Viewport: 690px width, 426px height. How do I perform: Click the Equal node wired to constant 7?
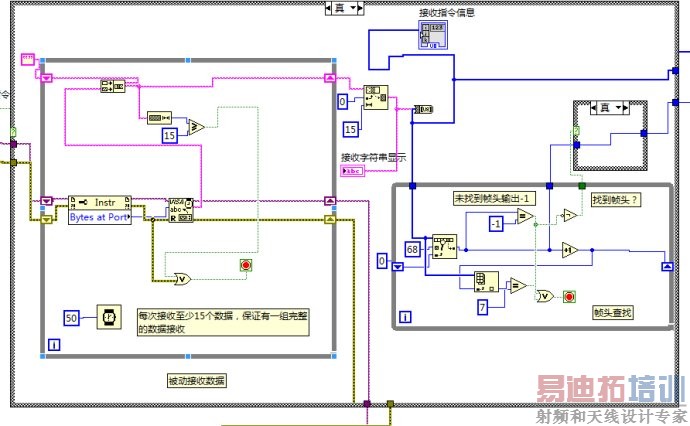tap(518, 286)
